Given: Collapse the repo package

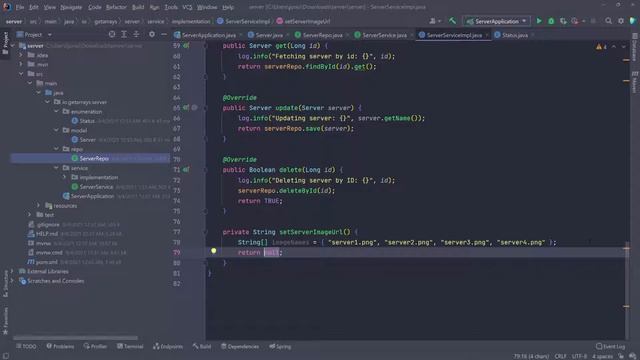Looking at the screenshot, I should (x=56, y=149).
